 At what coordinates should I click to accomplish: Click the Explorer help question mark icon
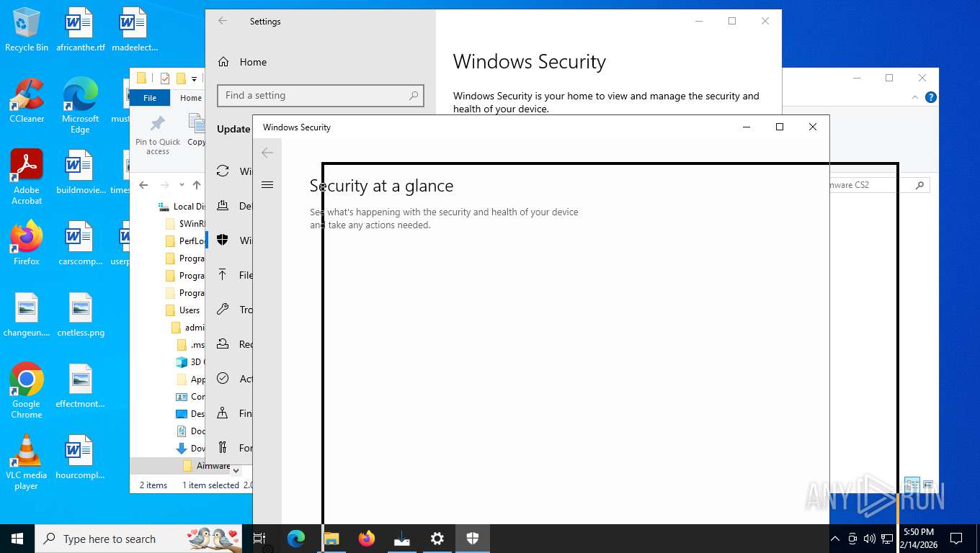931,97
